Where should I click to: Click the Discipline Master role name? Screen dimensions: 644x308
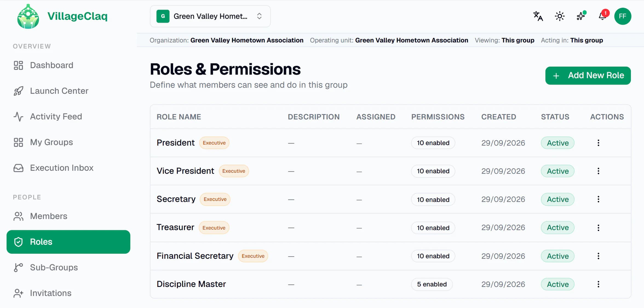191,284
